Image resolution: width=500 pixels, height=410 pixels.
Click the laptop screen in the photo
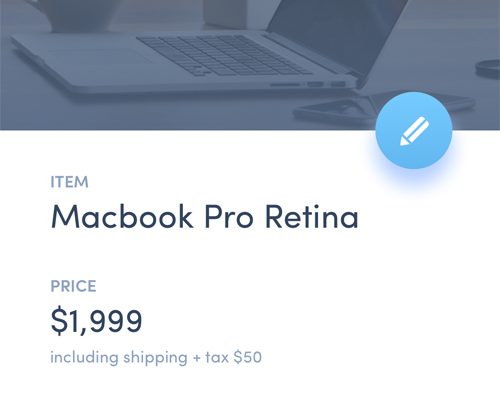pos(337,33)
